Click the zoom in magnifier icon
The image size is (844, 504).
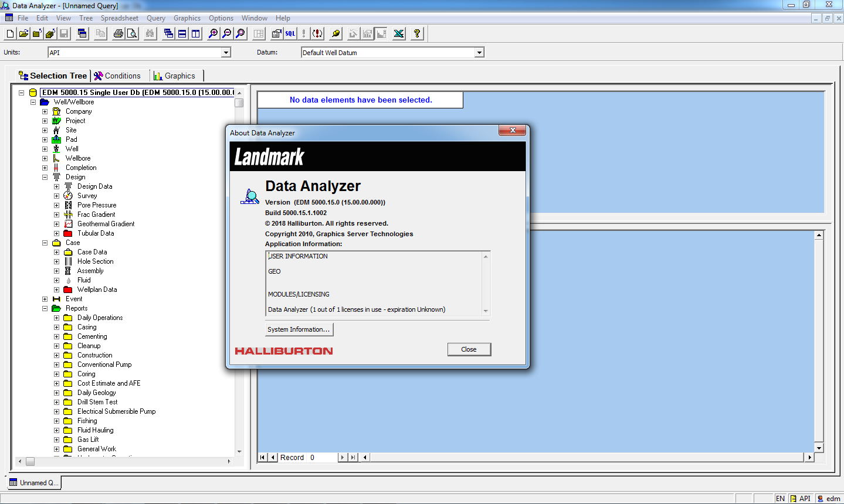213,33
